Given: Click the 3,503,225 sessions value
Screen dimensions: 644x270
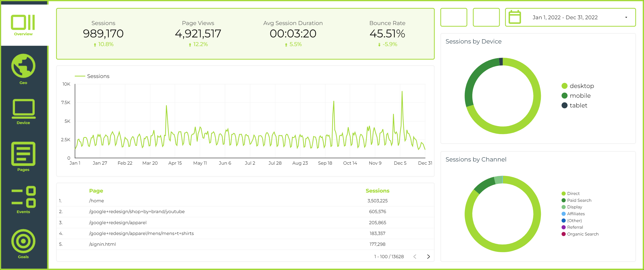Looking at the screenshot, I should pyautogui.click(x=378, y=201).
